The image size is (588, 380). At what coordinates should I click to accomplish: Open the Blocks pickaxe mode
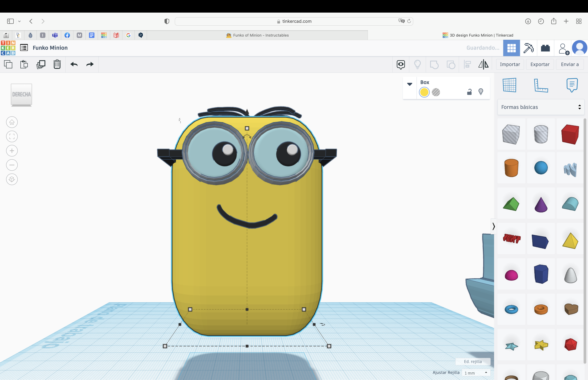[528, 48]
